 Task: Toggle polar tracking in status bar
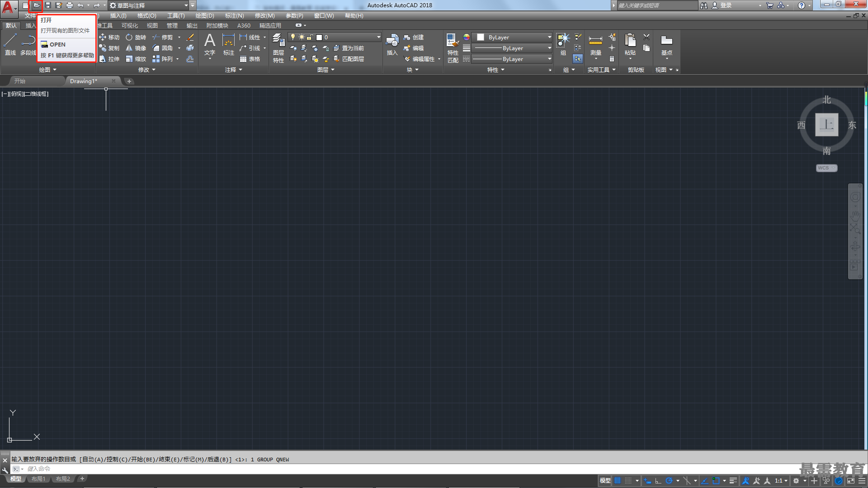[x=669, y=481]
